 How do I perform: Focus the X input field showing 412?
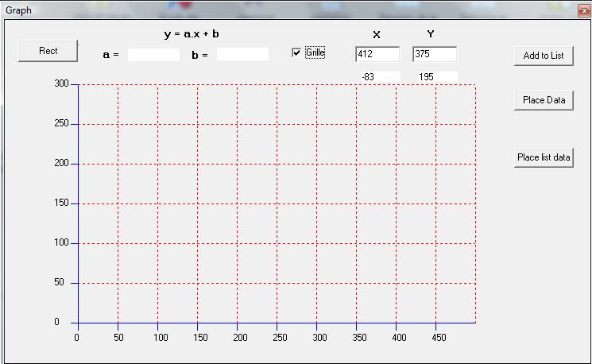(x=377, y=54)
